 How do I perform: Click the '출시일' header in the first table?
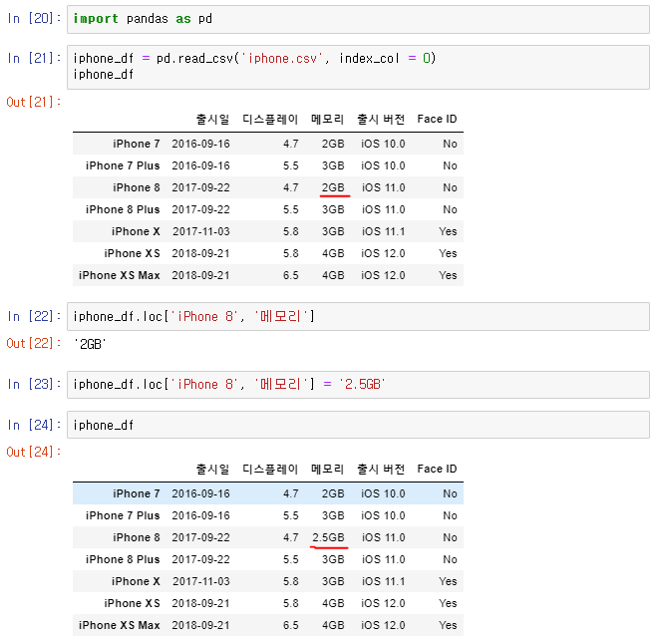tap(212, 120)
